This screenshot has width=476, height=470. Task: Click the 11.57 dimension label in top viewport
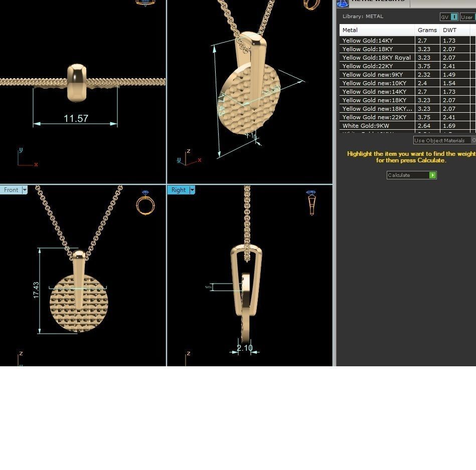pyautogui.click(x=76, y=118)
